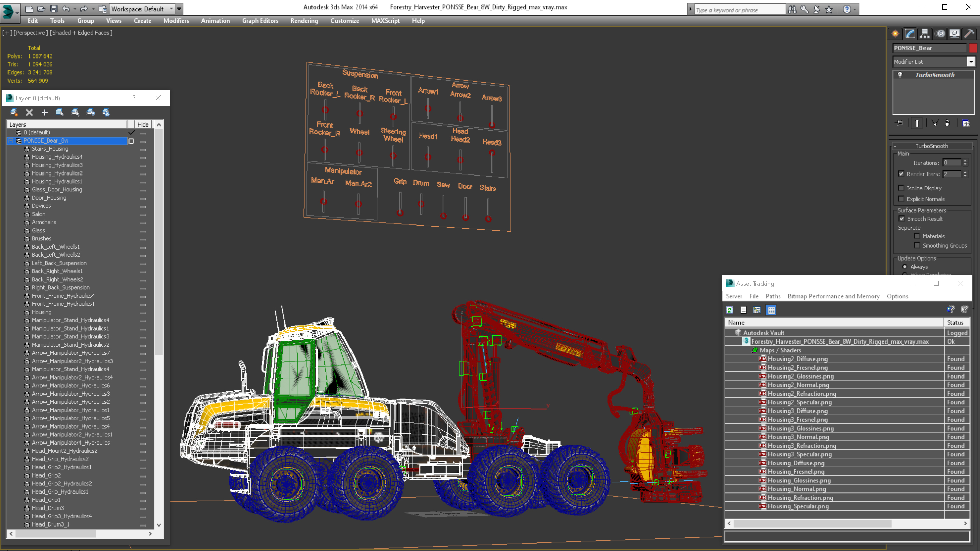Click Make Unique icon below modifier stack

[x=935, y=123]
